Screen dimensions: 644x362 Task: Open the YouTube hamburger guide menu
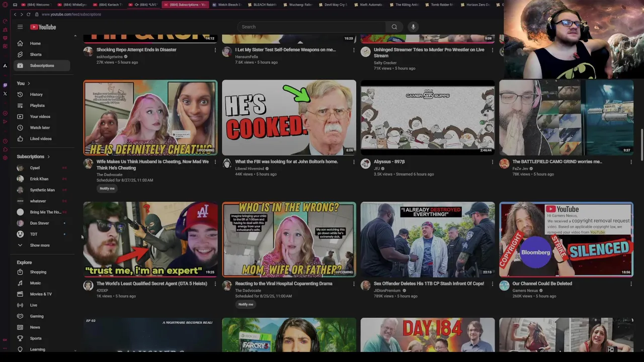20,27
